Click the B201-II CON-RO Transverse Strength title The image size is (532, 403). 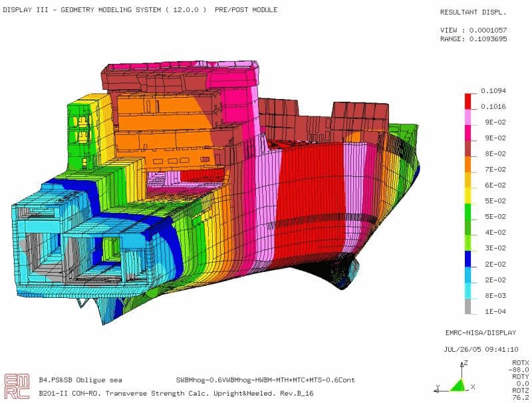(176, 394)
